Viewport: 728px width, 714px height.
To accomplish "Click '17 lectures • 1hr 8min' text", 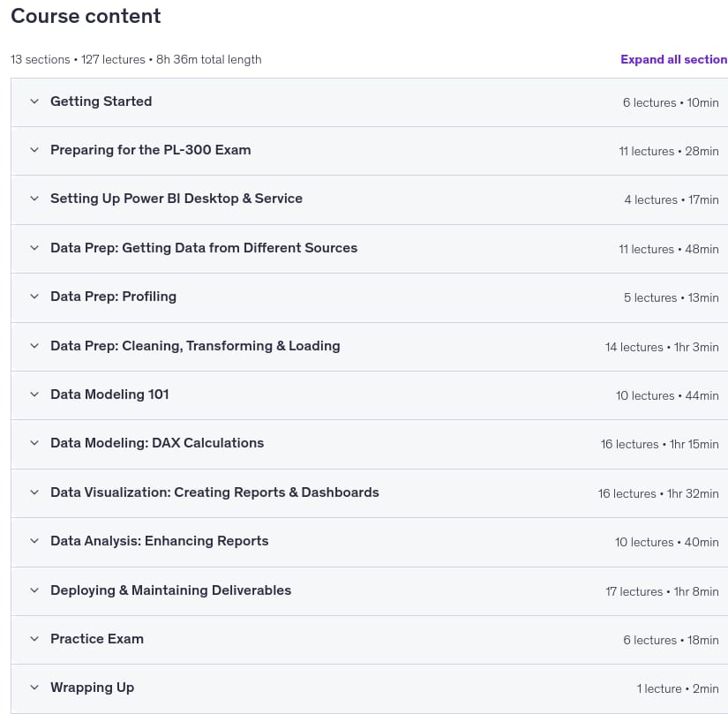I will click(662, 592).
